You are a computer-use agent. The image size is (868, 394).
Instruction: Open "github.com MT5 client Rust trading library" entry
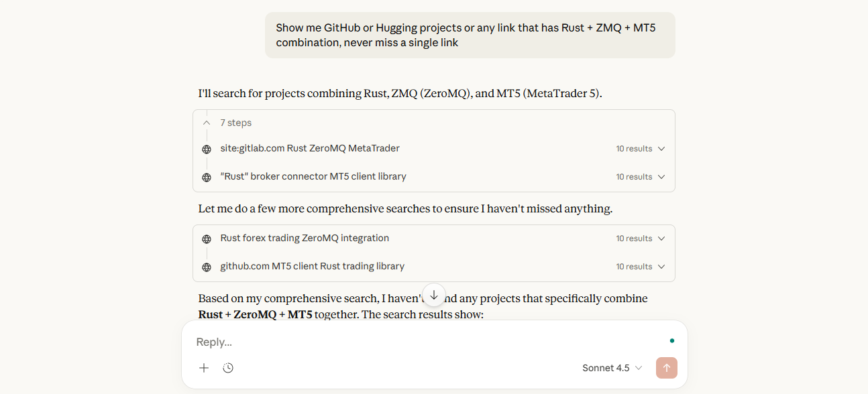(312, 266)
